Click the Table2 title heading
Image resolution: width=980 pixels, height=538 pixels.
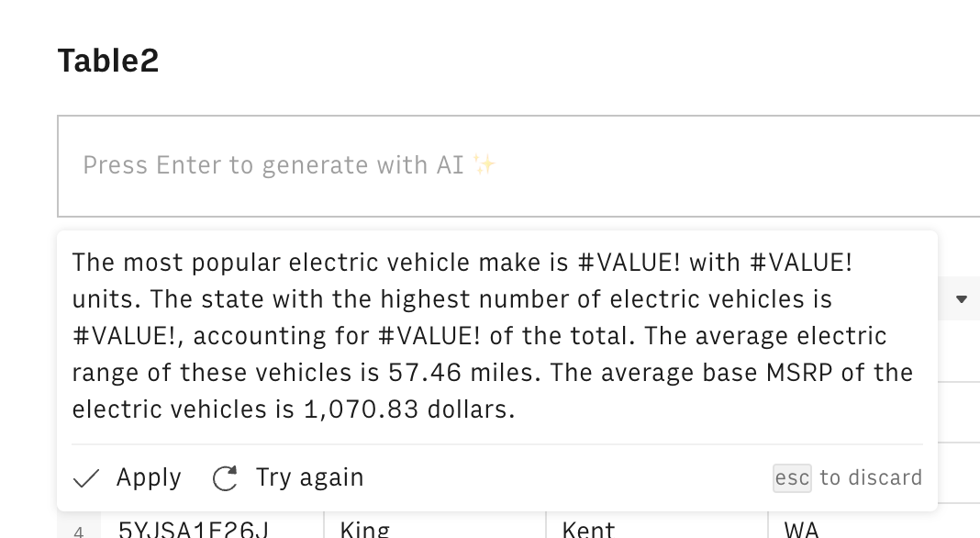[x=108, y=60]
